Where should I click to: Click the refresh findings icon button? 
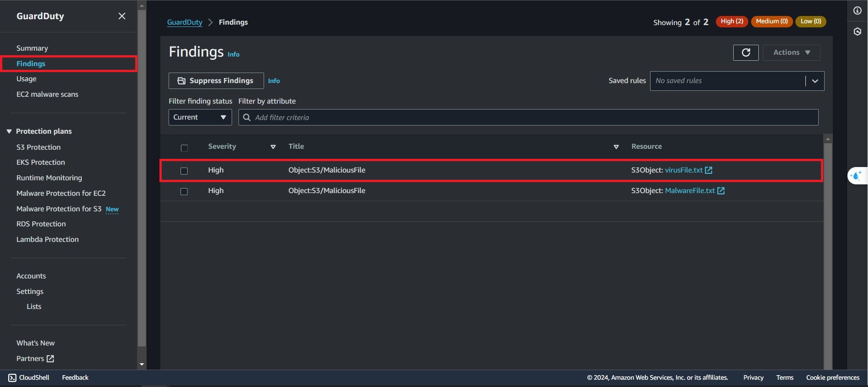point(746,52)
